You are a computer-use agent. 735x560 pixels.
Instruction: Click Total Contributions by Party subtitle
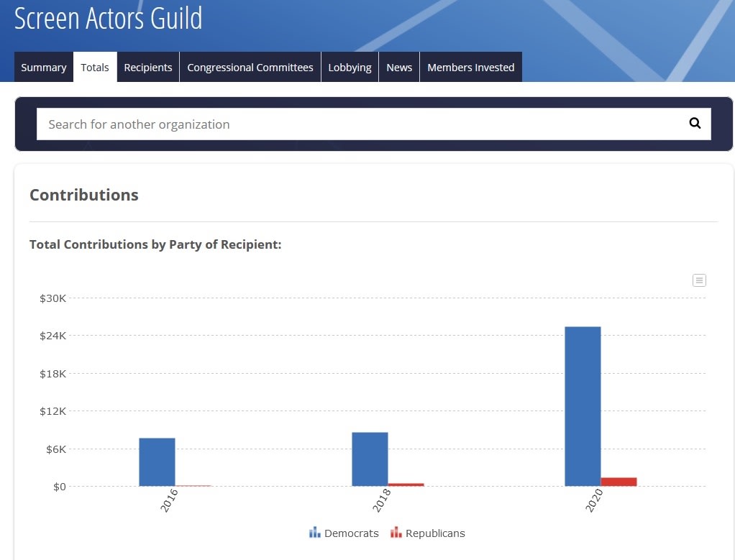click(x=155, y=244)
